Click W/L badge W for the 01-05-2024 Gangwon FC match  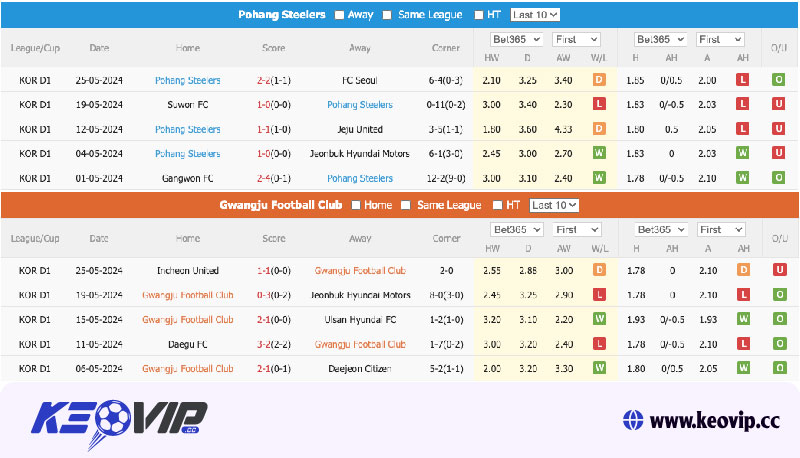pyautogui.click(x=599, y=178)
